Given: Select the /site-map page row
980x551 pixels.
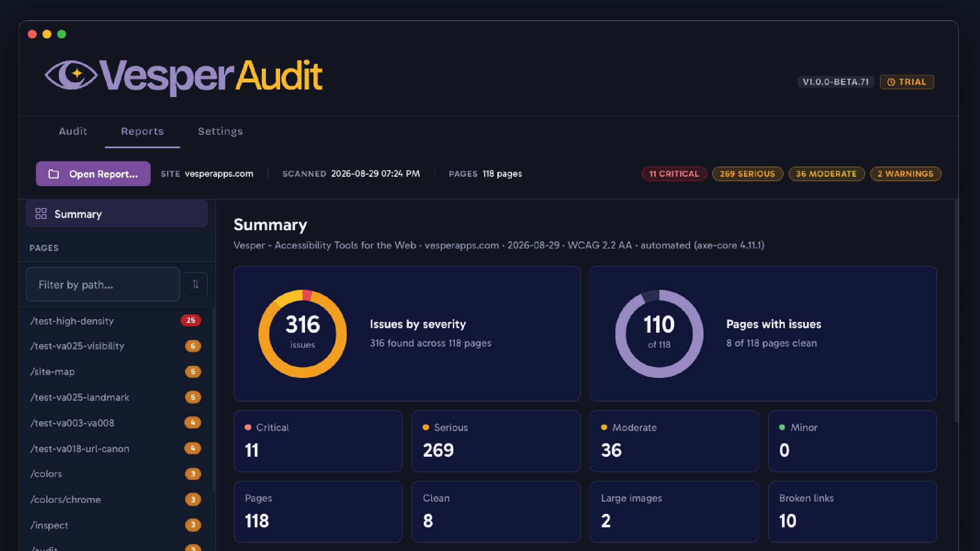Looking at the screenshot, I should pyautogui.click(x=116, y=372).
